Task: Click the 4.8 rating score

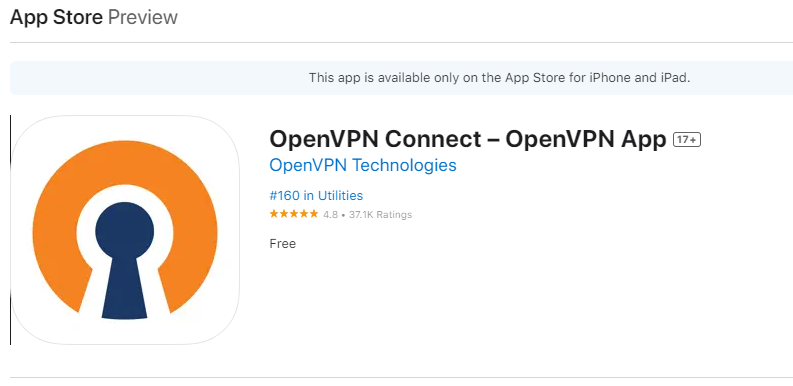Action: [x=330, y=215]
